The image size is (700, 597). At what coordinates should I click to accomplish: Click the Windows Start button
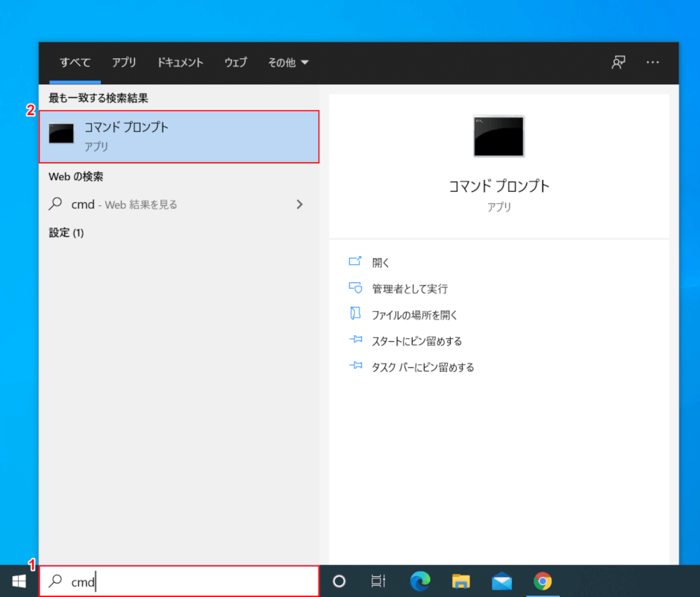(19, 581)
